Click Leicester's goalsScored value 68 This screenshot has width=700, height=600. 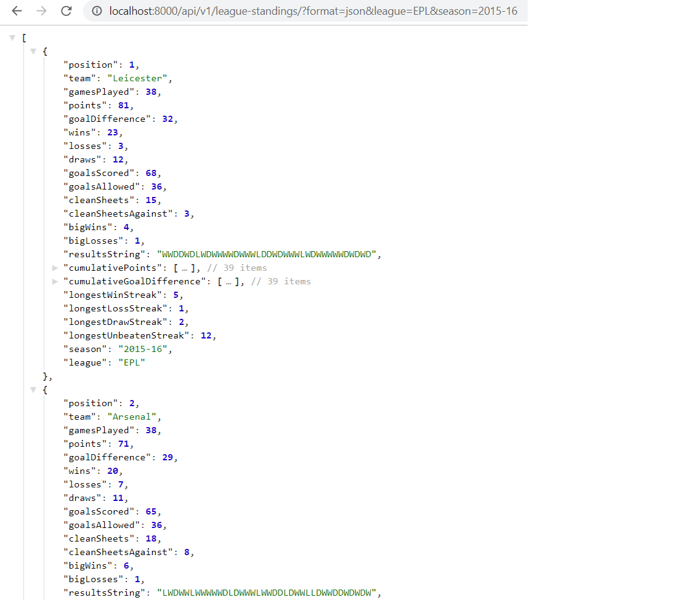coord(151,173)
